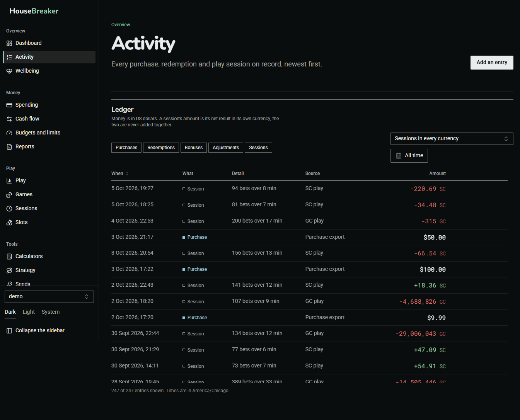Click the Reports document icon
This screenshot has width=520, height=420.
coord(9,147)
